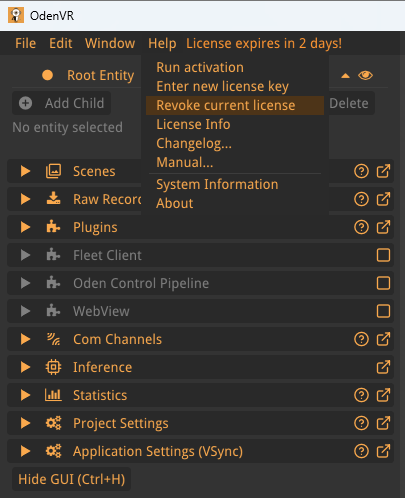Toggle Root Entity visibility eye icon
Screen dimensions: 405x498
(365, 75)
